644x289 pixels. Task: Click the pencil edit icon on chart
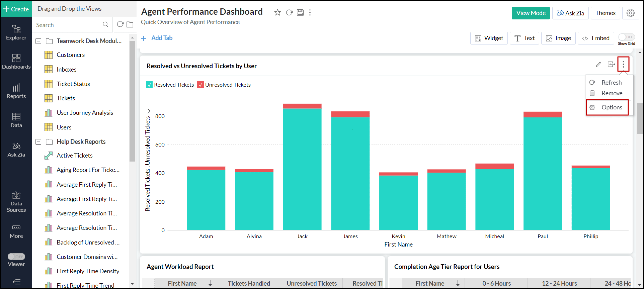[x=598, y=64]
